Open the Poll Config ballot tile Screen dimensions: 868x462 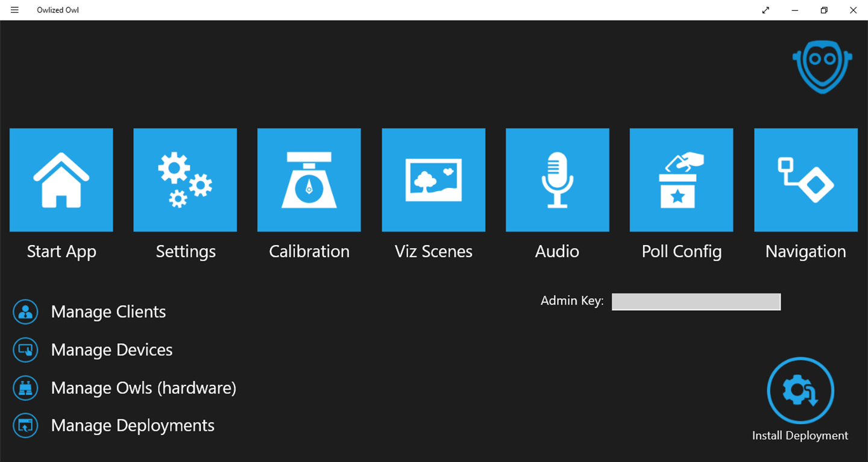(682, 179)
